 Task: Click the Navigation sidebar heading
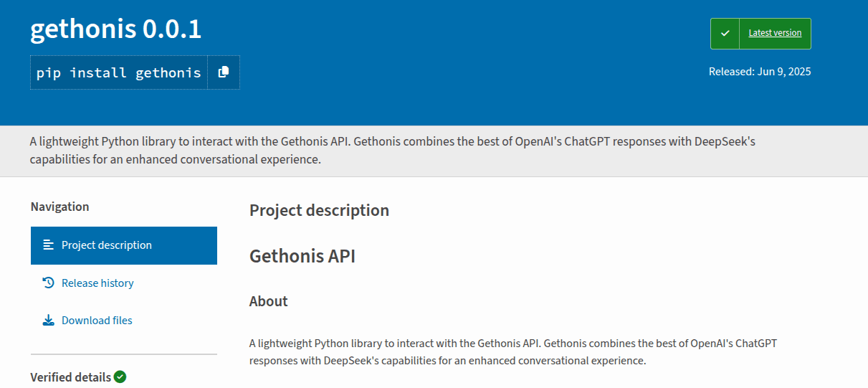click(x=60, y=207)
